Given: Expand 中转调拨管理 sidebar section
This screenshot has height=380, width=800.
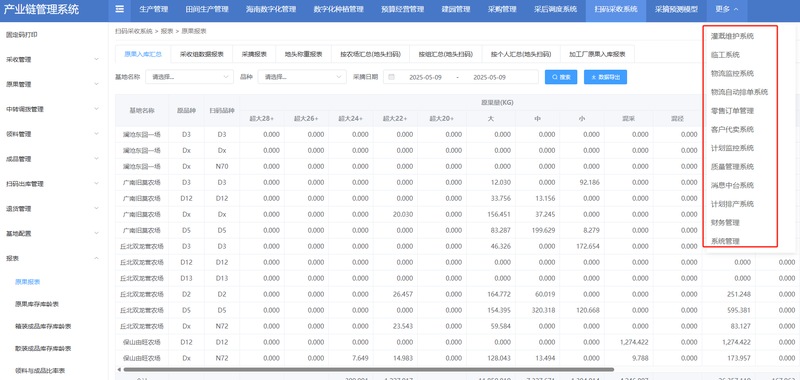Looking at the screenshot, I should pyautogui.click(x=54, y=109).
